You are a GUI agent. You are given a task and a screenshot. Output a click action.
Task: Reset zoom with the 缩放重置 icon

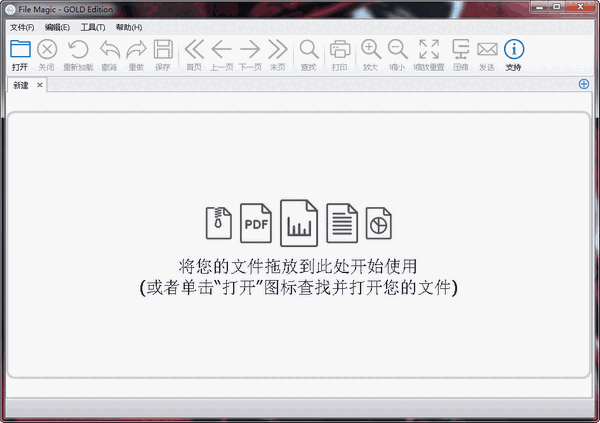coord(429,49)
